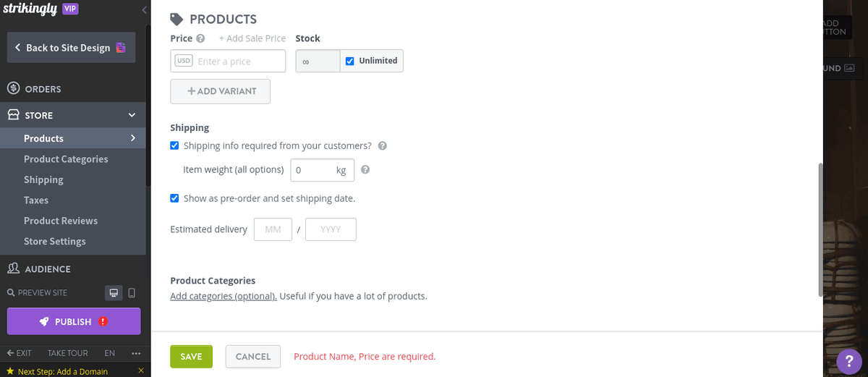
Task: Open the Product Categories menu item
Action: click(x=66, y=159)
